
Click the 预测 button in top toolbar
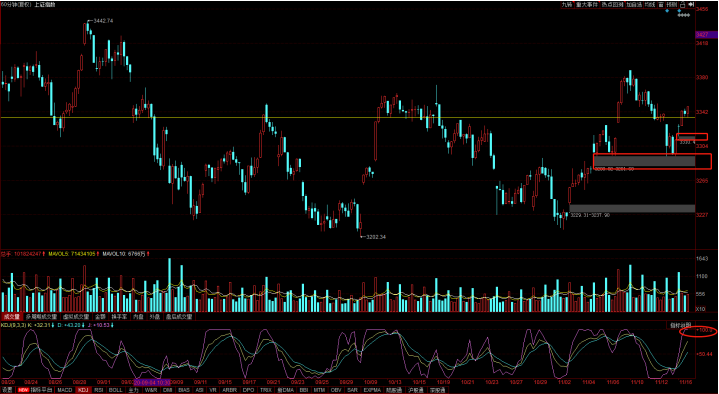(672, 5)
